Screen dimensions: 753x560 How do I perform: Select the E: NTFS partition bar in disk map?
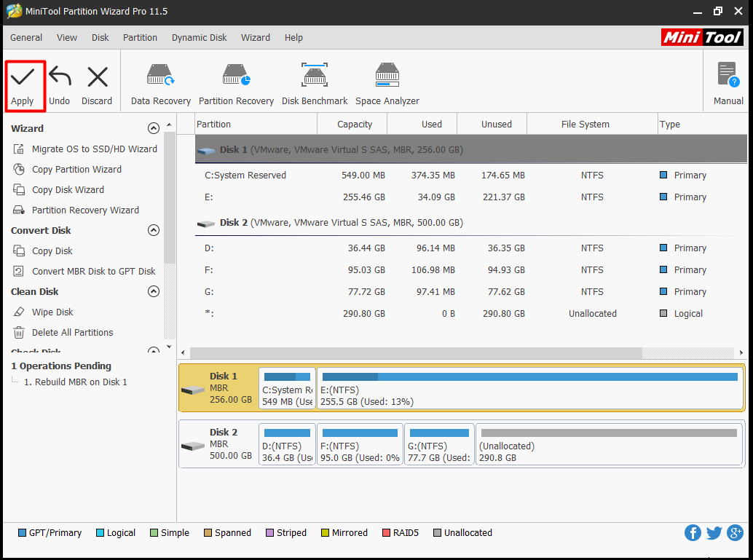click(529, 389)
